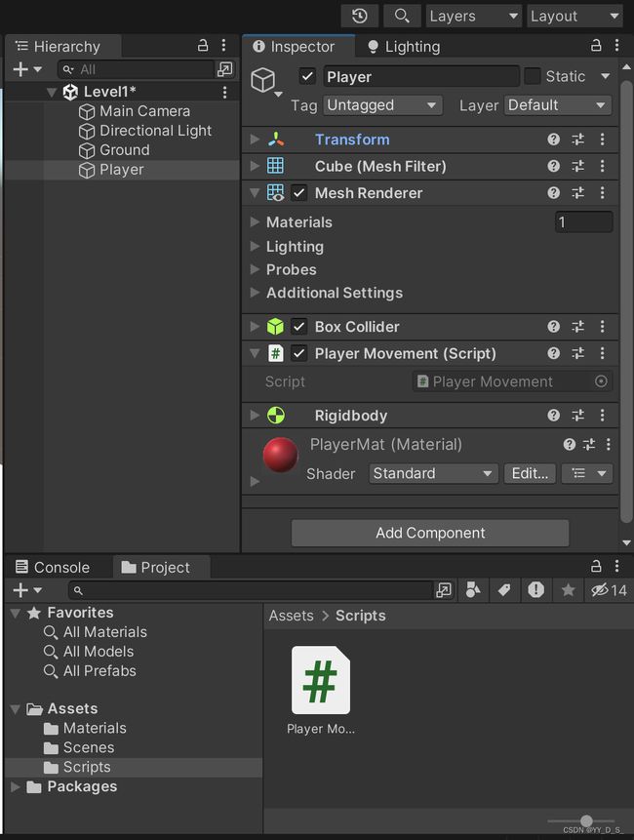Open the Static options dropdown arrow
Screen dimensions: 634x840
[606, 76]
